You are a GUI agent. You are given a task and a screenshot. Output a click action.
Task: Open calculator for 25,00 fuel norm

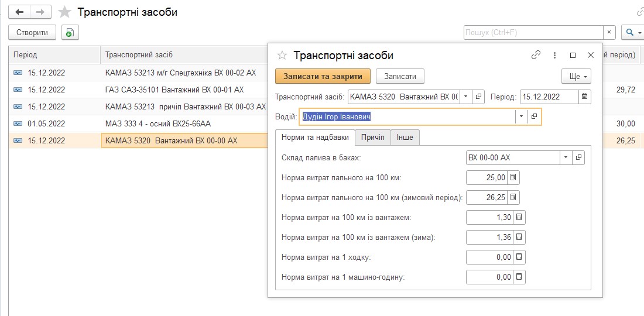(x=513, y=178)
